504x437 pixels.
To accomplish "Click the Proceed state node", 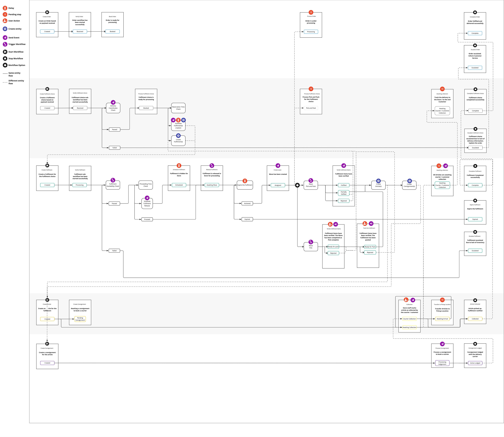I will 147,219.
